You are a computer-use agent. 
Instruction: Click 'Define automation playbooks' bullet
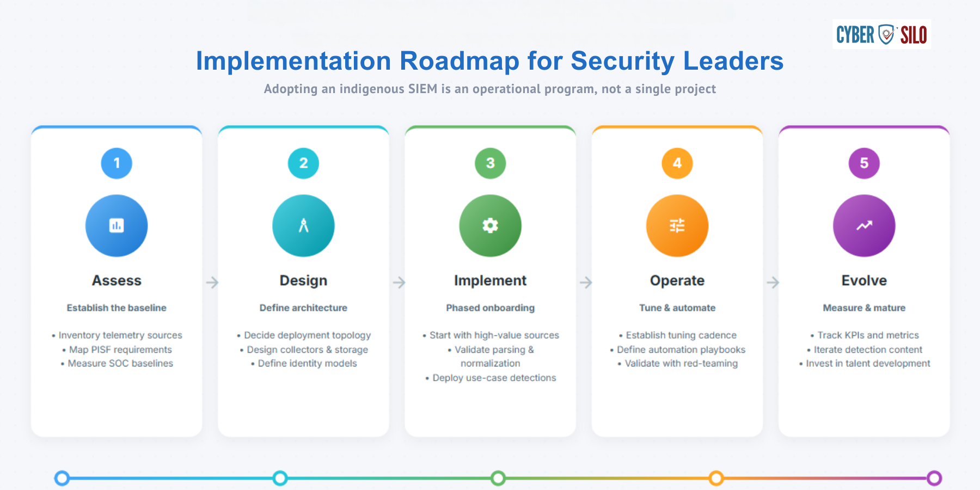point(677,350)
